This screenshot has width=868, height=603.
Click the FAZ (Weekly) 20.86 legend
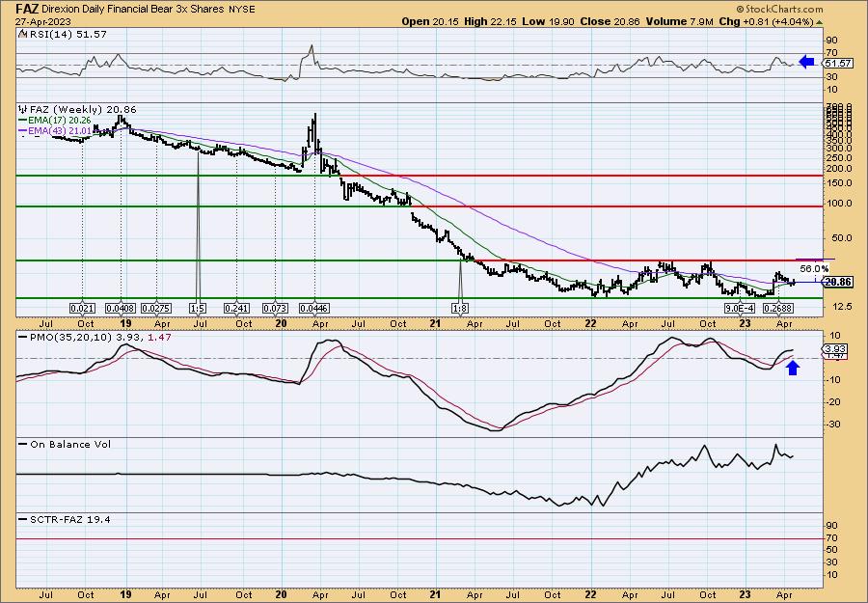[x=82, y=110]
